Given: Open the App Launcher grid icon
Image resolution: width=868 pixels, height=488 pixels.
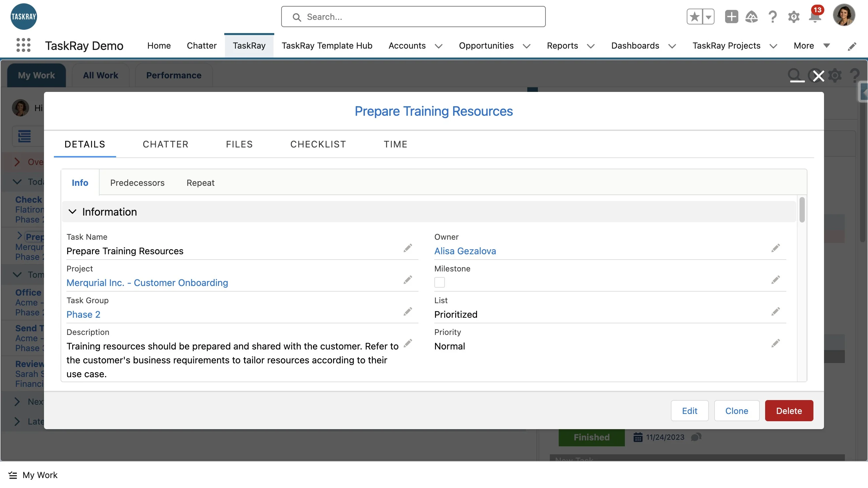Looking at the screenshot, I should coord(23,45).
